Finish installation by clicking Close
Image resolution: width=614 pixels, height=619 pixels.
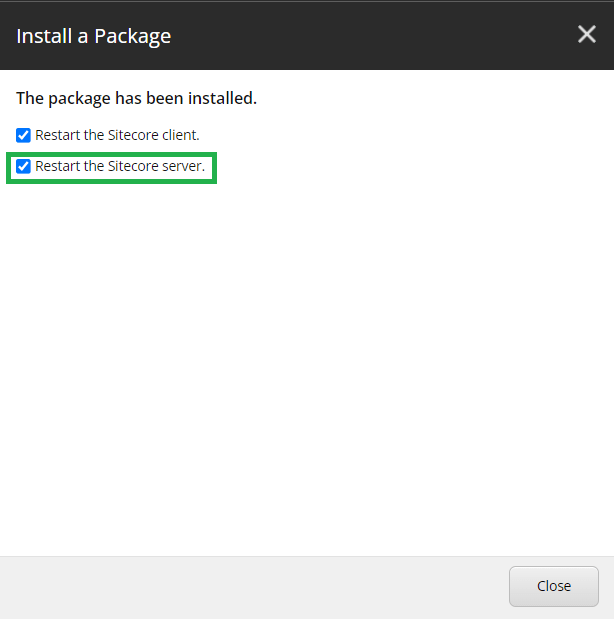(x=553, y=586)
